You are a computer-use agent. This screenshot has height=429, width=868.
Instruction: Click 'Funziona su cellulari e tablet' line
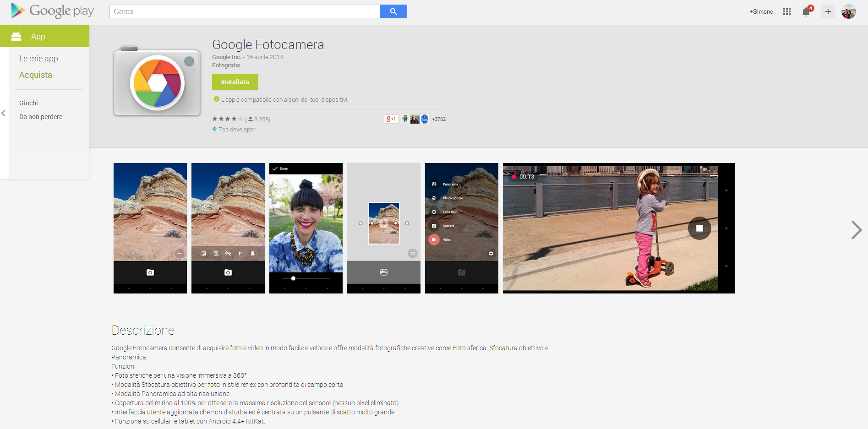point(188,421)
